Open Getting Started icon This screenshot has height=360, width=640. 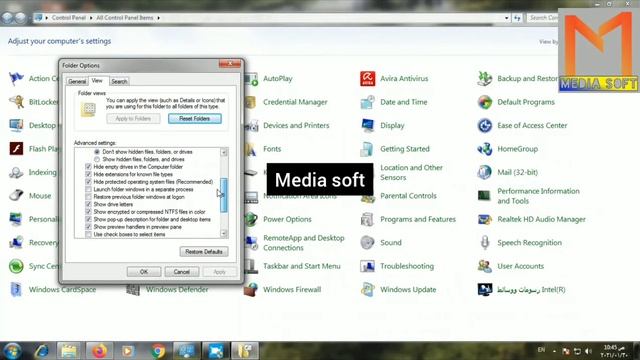[368, 149]
